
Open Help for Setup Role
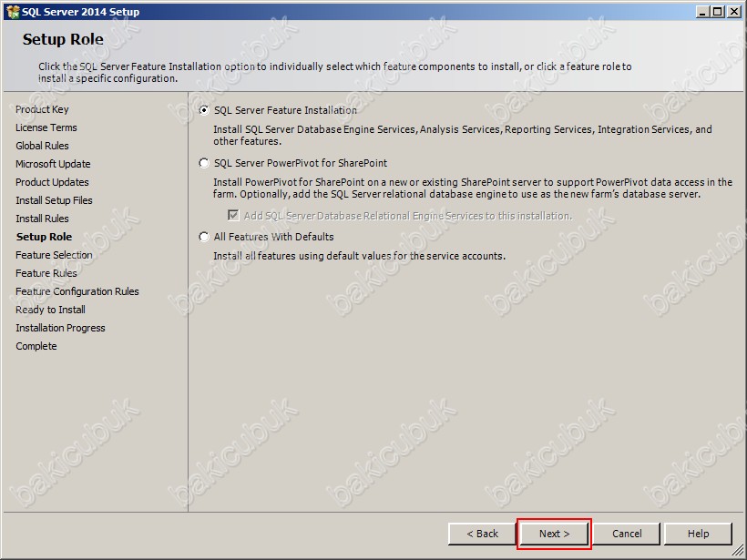pyautogui.click(x=698, y=534)
